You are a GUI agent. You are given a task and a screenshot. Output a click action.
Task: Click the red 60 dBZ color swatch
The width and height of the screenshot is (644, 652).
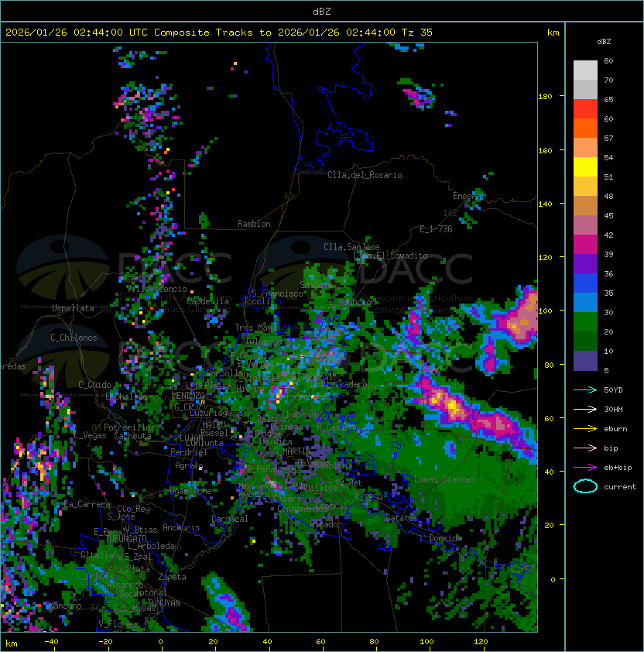[x=585, y=109]
